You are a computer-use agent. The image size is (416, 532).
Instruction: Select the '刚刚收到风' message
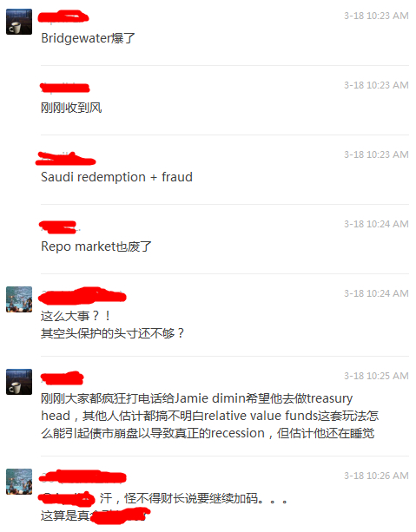pos(71,108)
